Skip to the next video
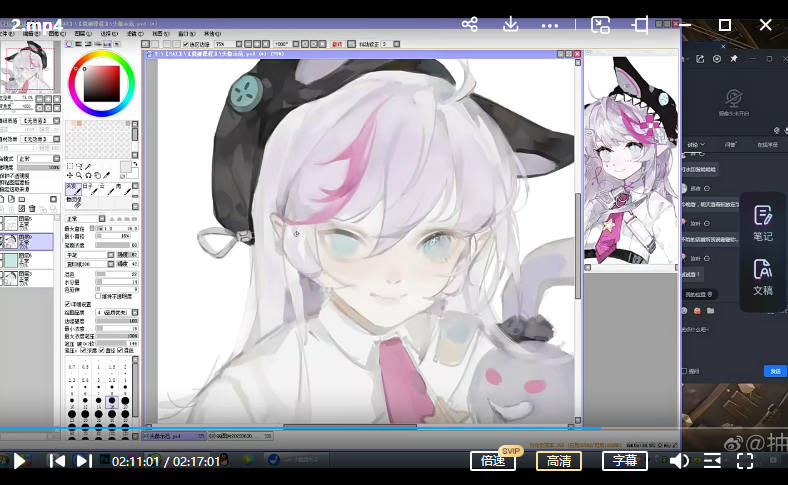The image size is (788, 485). [84, 461]
